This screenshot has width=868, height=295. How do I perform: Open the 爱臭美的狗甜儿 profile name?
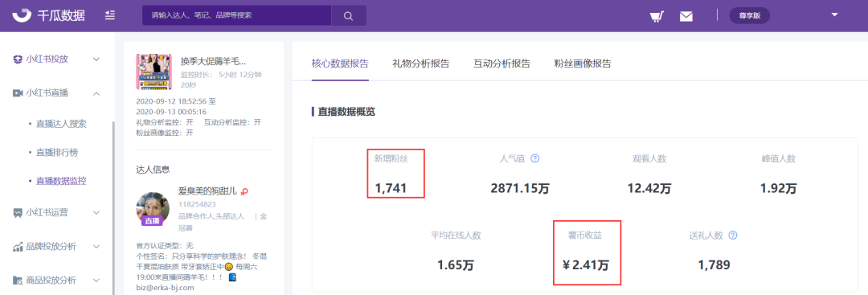(x=207, y=191)
